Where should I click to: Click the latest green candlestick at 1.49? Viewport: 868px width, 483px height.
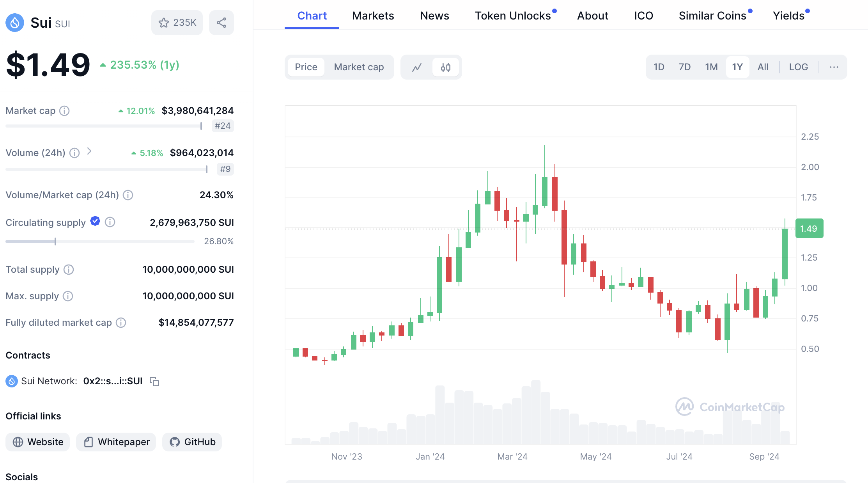pyautogui.click(x=785, y=254)
